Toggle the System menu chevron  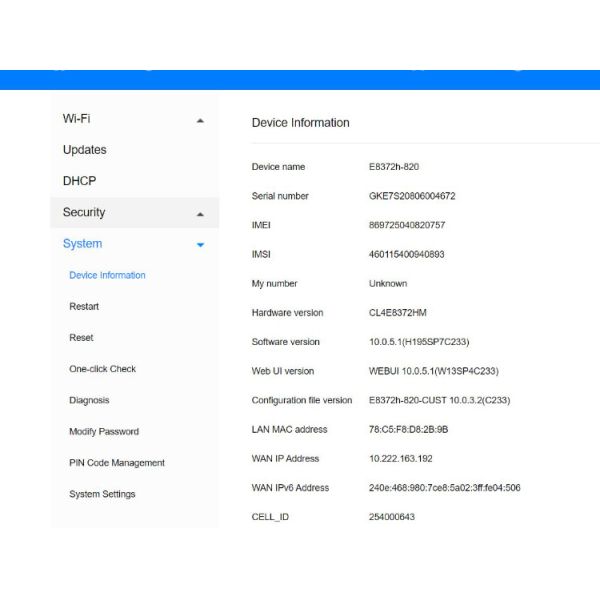click(200, 245)
